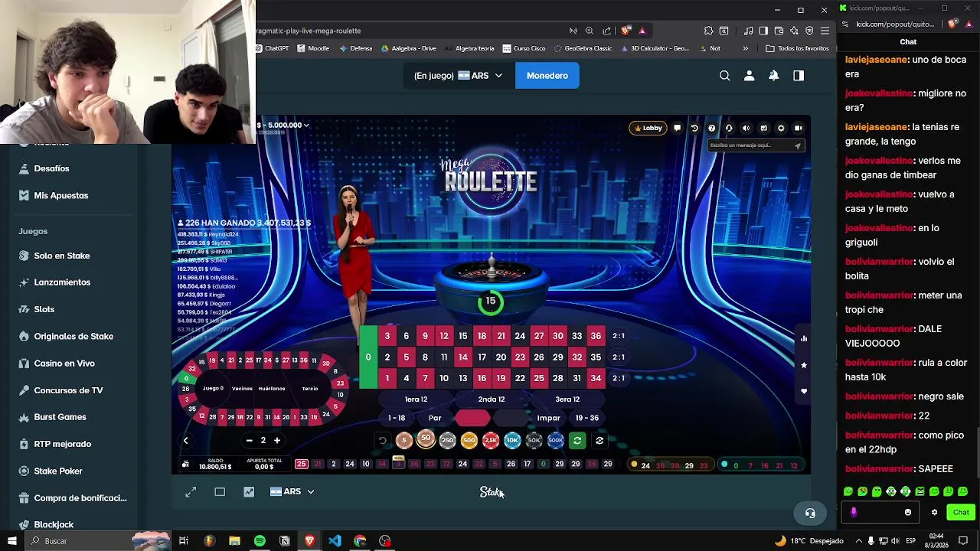Image resolution: width=980 pixels, height=551 pixels.
Task: Switch to theatre mode rectangle icon
Action: point(220,492)
